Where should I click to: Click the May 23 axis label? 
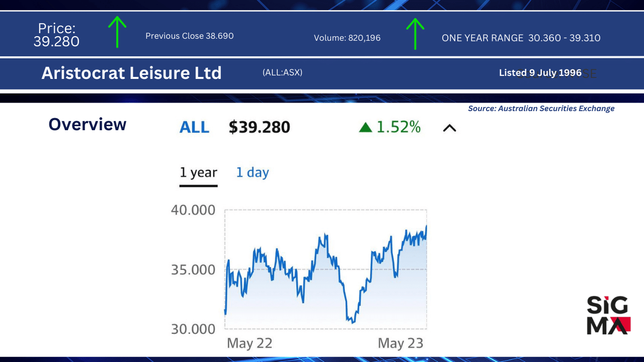point(400,343)
